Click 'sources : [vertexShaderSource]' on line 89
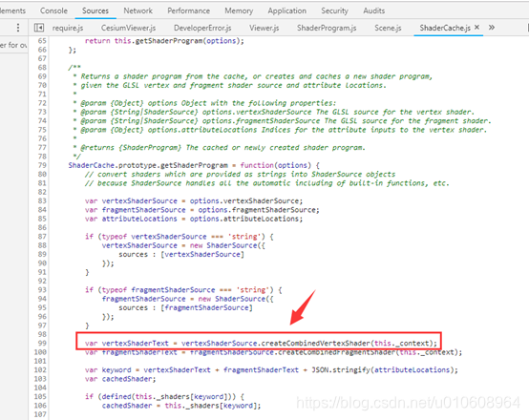The image size is (529, 420). pos(181,254)
